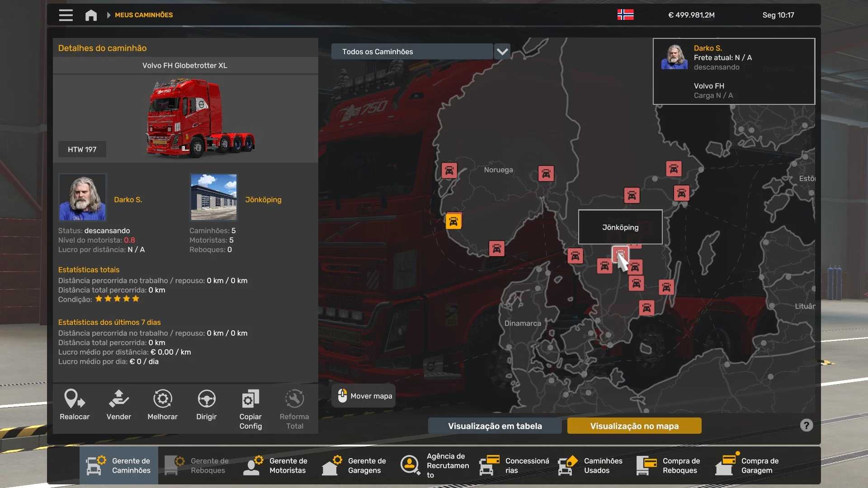This screenshot has height=488, width=868.
Task: Go to the home screen icon
Action: 91,15
